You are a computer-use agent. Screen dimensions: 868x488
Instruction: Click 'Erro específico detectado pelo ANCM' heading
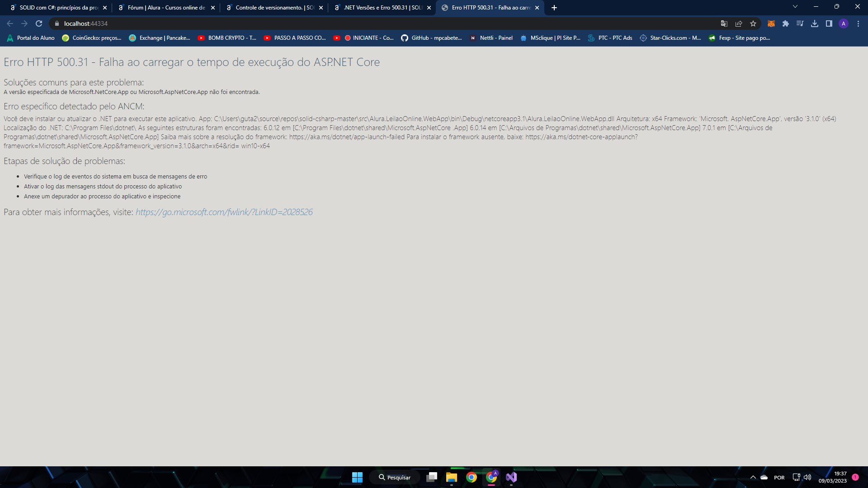(74, 106)
